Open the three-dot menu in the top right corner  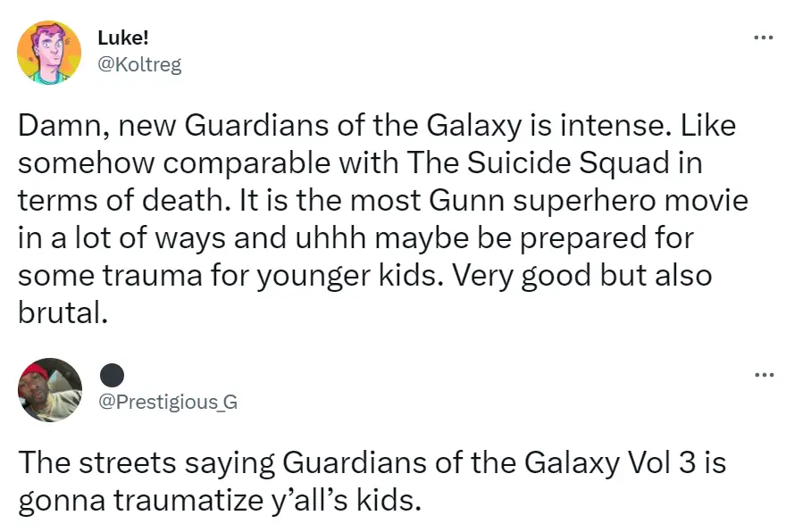coord(764,36)
